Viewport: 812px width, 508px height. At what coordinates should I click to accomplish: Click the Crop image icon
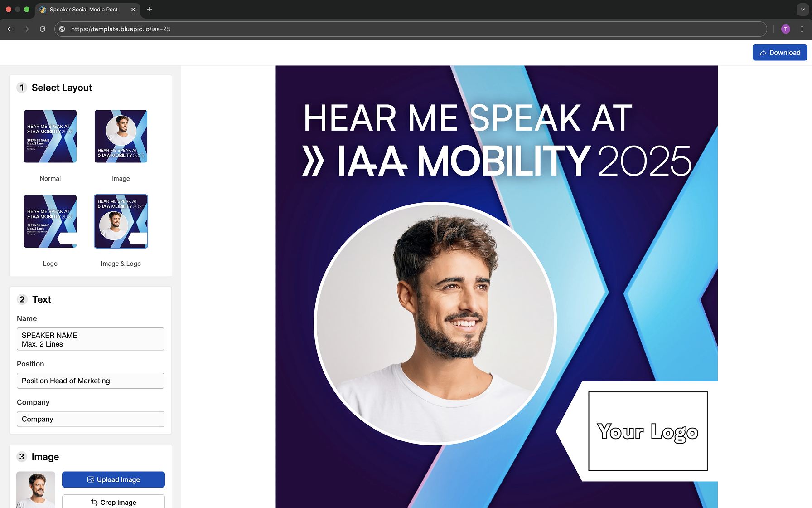pyautogui.click(x=95, y=502)
